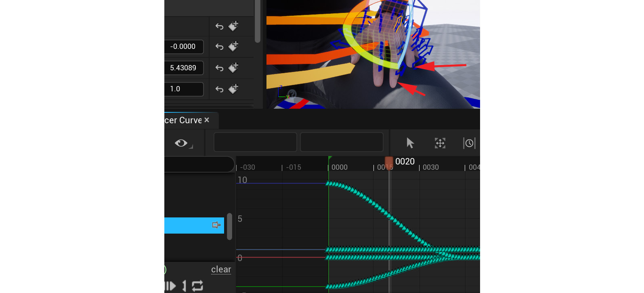644x293 pixels.
Task: Click the second empty key value field
Action: pos(342,142)
